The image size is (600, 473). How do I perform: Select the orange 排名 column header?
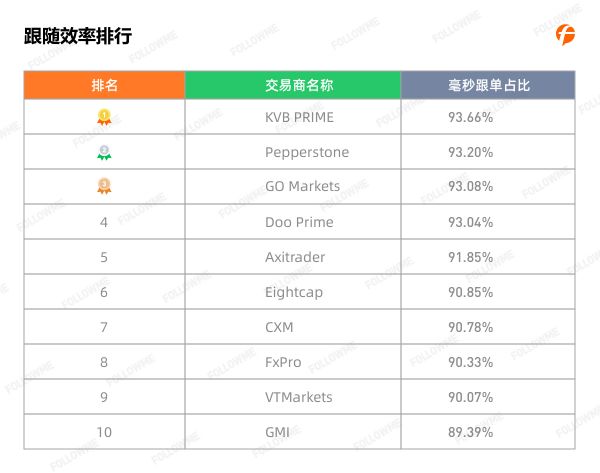(104, 85)
